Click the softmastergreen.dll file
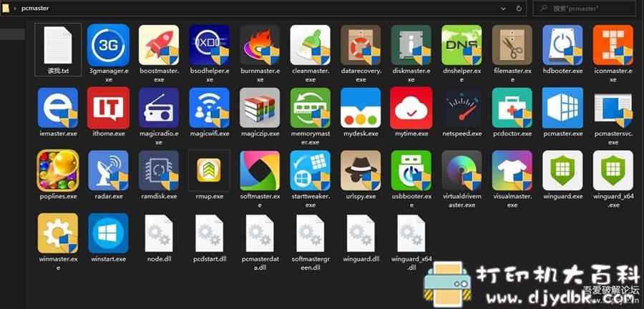The width and height of the screenshot is (644, 309). (x=310, y=233)
